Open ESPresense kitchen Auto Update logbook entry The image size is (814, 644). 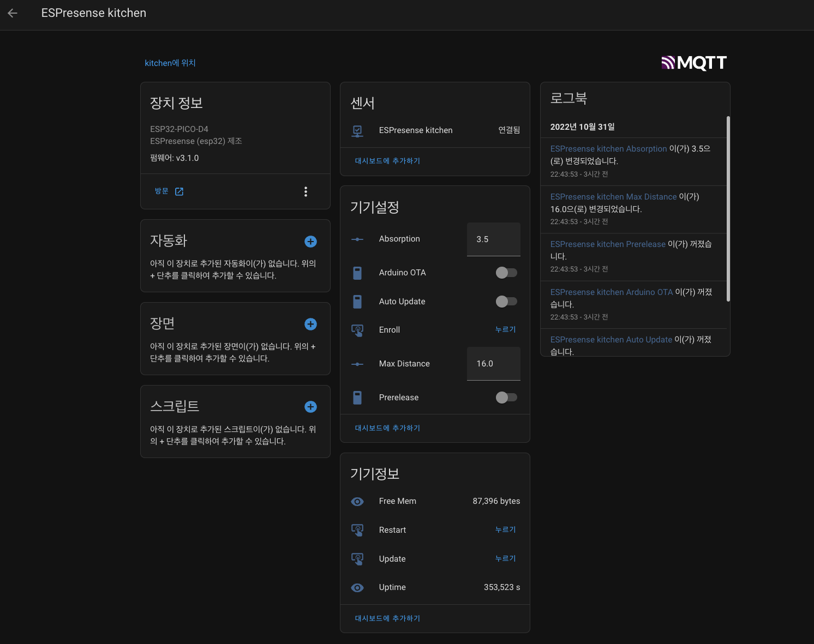(x=611, y=340)
